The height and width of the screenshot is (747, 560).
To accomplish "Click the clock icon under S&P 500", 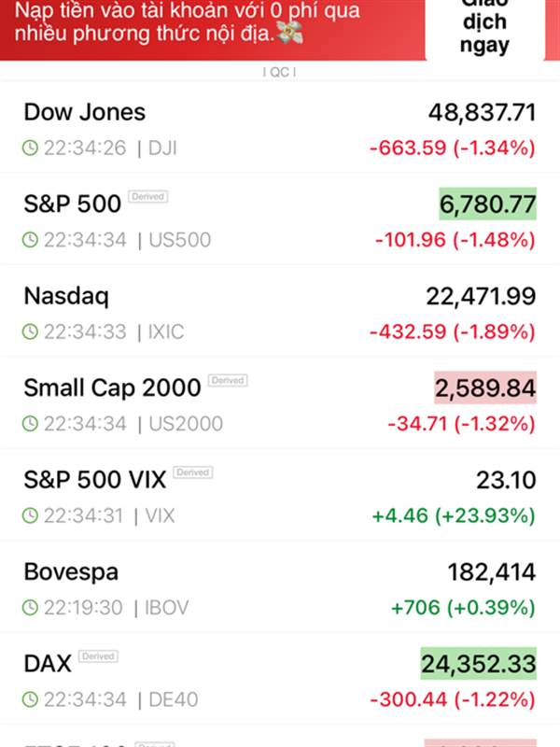I will pos(31,240).
